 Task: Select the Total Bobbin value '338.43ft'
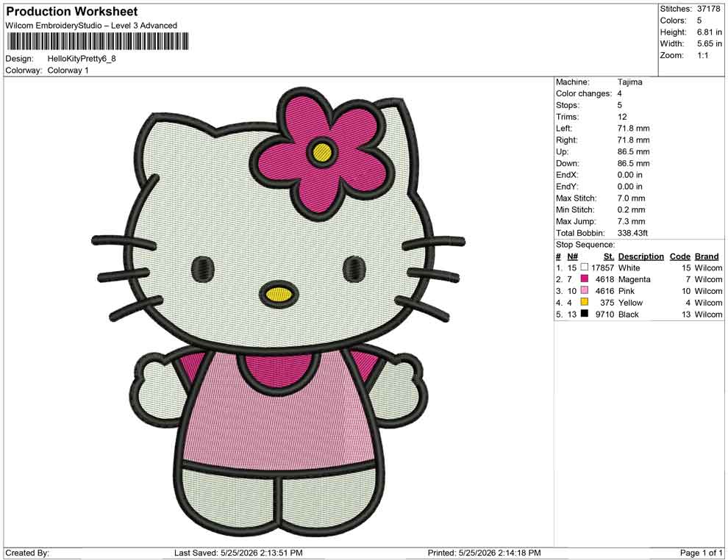click(632, 233)
